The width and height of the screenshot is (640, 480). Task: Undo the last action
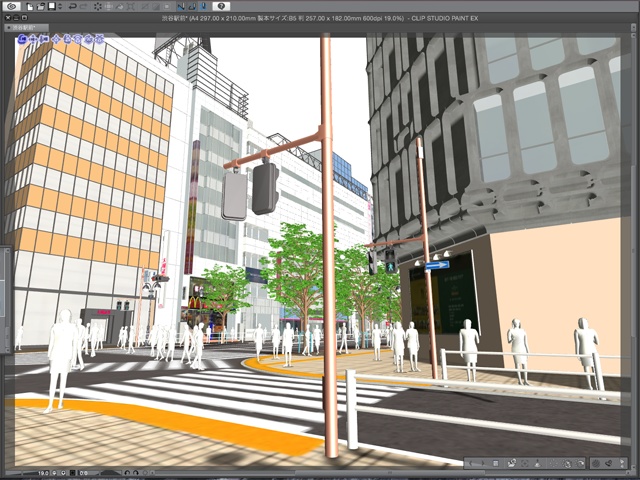[x=73, y=7]
